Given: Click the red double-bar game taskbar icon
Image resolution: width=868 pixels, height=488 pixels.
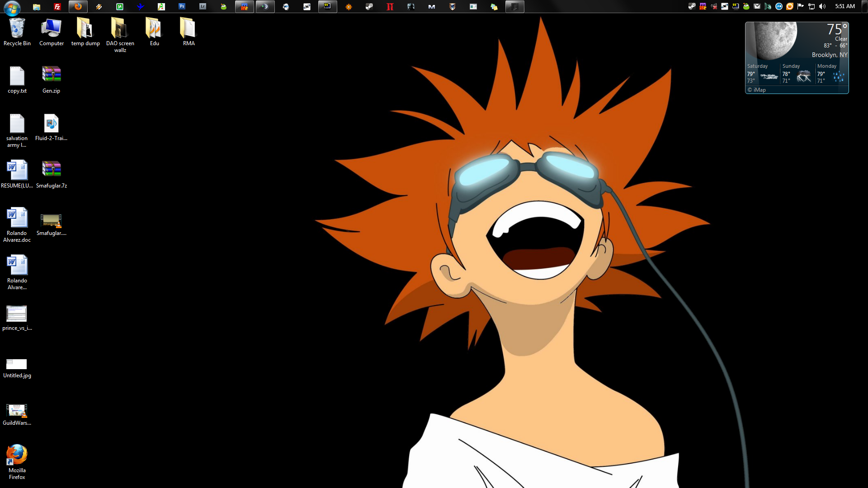Looking at the screenshot, I should point(390,7).
